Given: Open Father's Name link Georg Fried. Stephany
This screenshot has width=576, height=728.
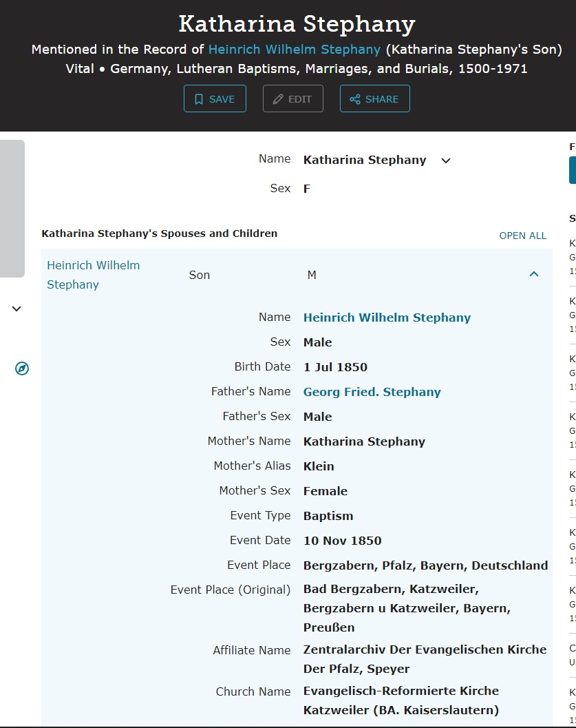Looking at the screenshot, I should point(372,392).
